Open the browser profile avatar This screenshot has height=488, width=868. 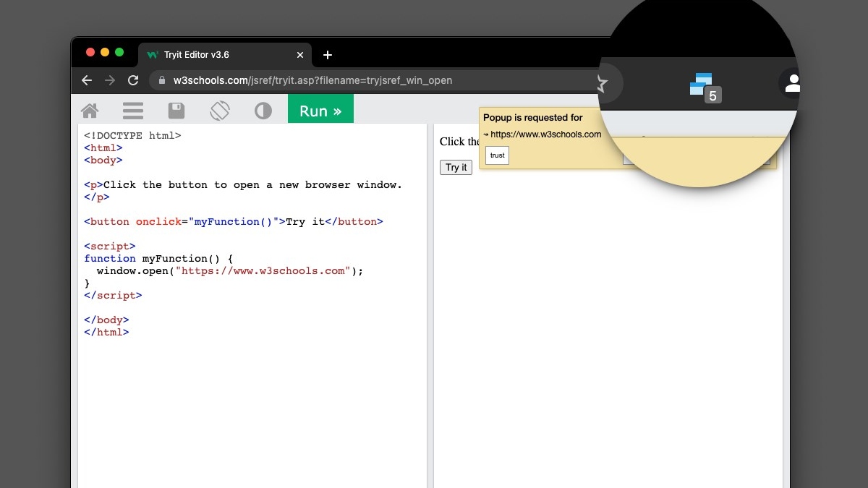(x=791, y=84)
